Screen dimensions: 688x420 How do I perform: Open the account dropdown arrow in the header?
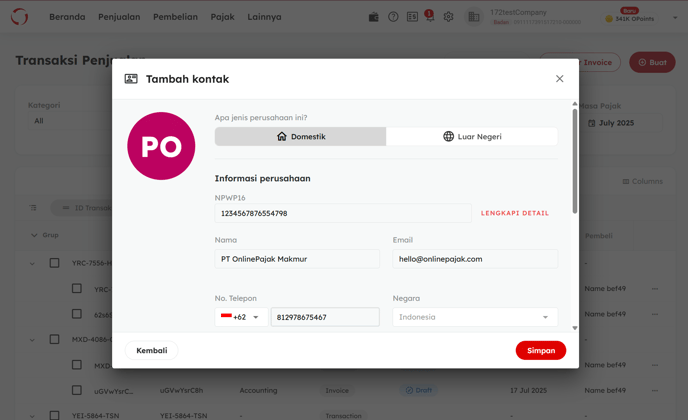675,18
